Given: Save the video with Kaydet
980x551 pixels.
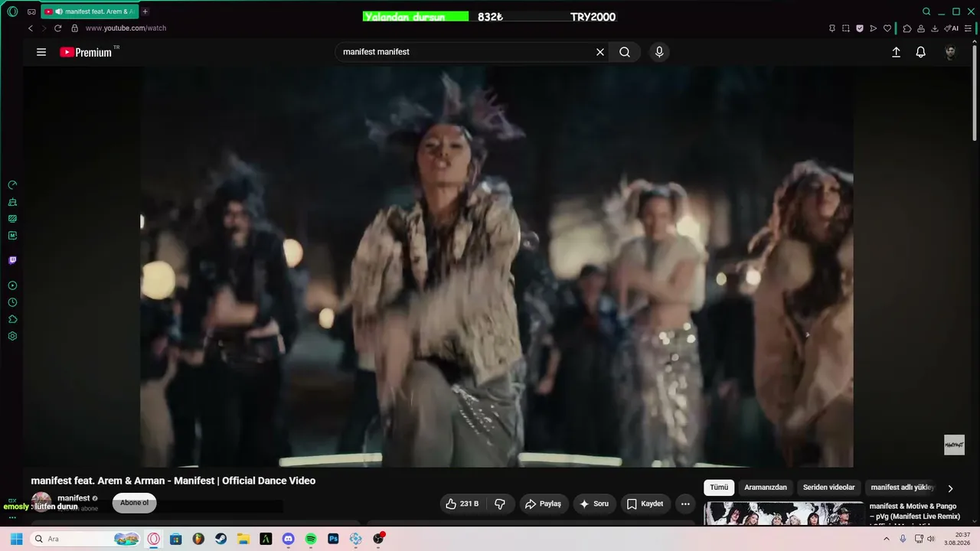Looking at the screenshot, I should (x=645, y=504).
